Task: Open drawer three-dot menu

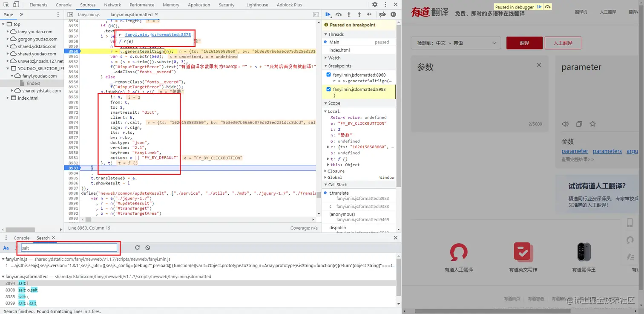Action: tap(6, 238)
